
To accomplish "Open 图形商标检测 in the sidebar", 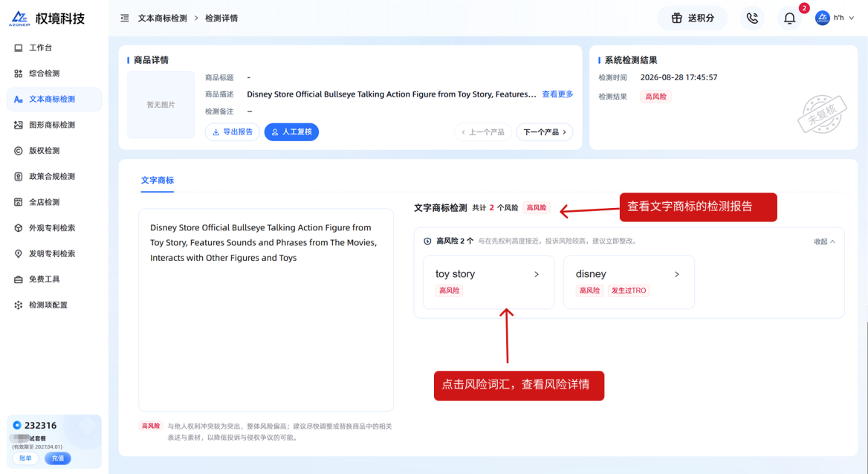I will [54, 125].
